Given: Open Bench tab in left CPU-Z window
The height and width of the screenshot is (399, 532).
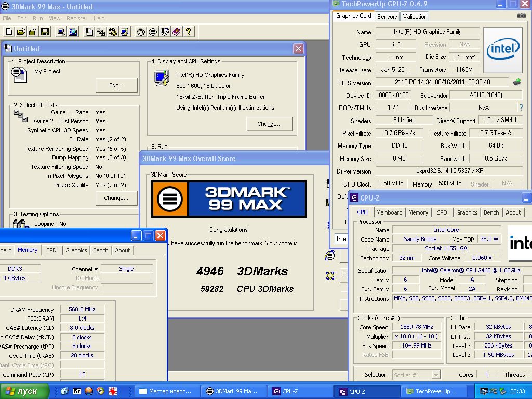Looking at the screenshot, I should pos(100,250).
